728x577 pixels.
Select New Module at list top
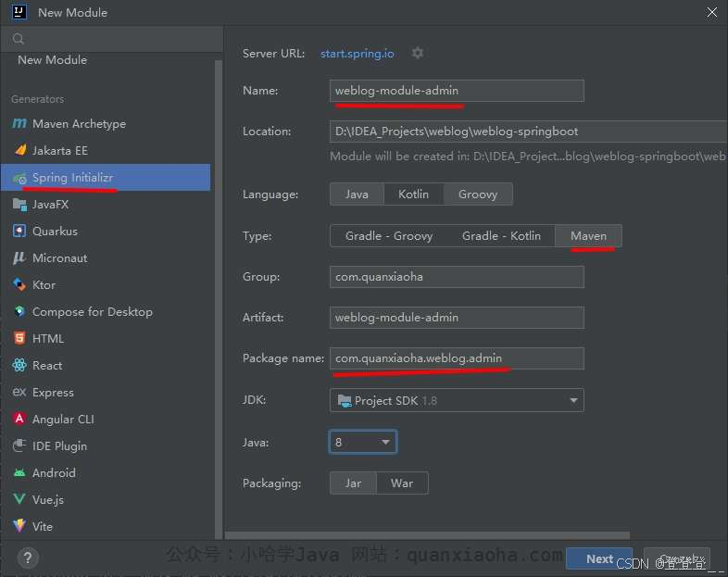(x=52, y=60)
